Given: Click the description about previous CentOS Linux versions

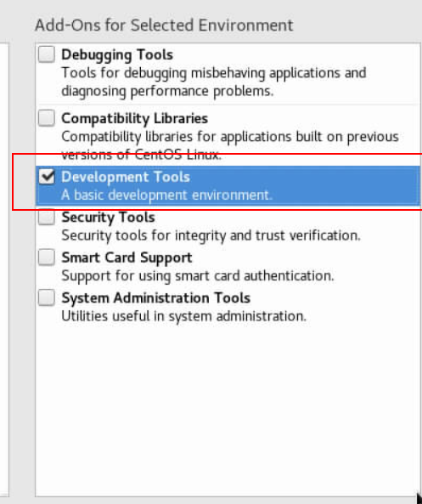Looking at the screenshot, I should click(230, 145).
